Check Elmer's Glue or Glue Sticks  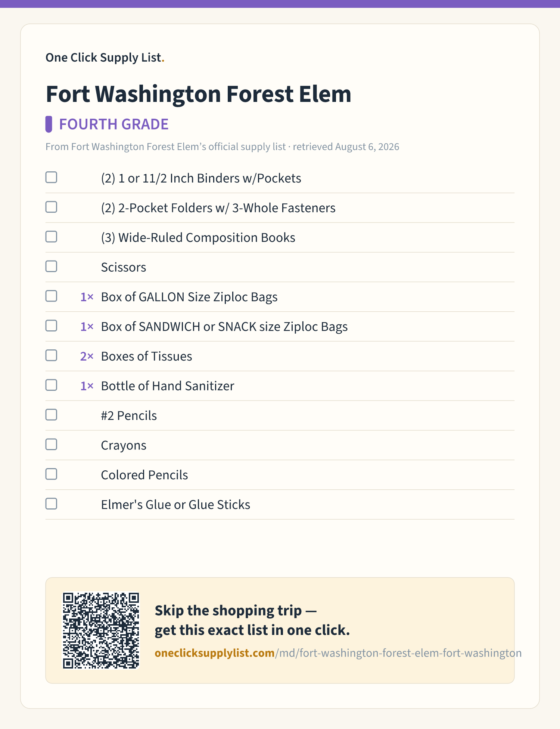51,504
